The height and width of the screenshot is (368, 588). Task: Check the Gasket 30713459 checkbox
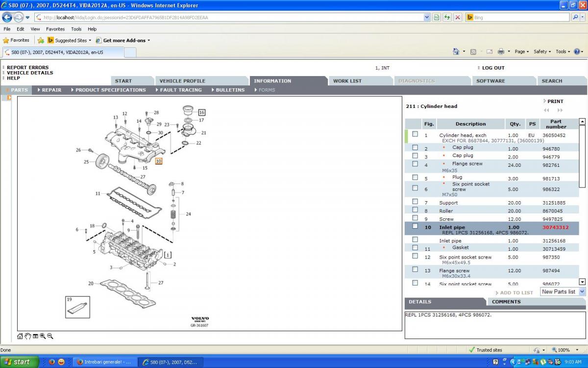point(415,247)
